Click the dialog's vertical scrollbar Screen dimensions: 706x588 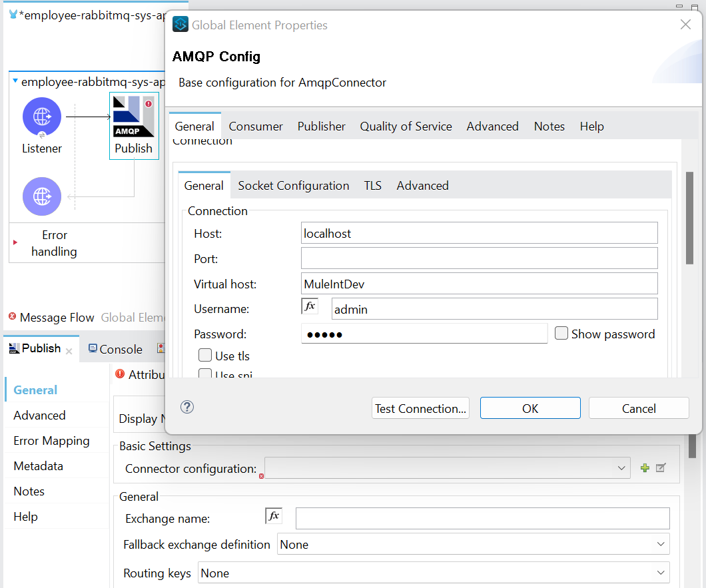pyautogui.click(x=690, y=218)
